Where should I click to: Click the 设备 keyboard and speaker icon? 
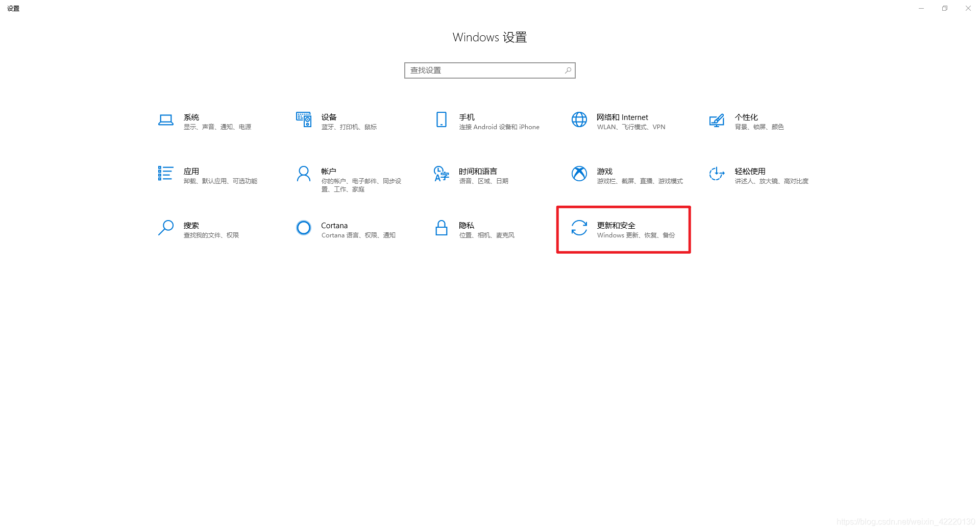(x=304, y=119)
